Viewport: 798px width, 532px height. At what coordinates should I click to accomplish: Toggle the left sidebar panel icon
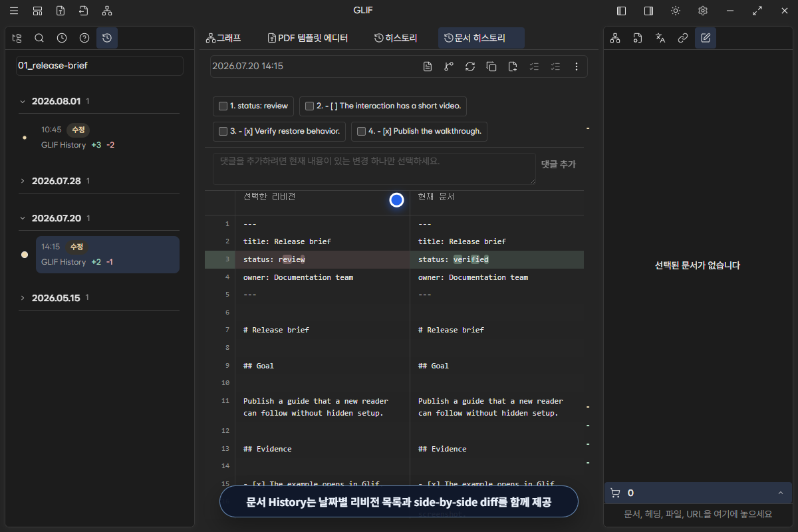[x=622, y=11]
